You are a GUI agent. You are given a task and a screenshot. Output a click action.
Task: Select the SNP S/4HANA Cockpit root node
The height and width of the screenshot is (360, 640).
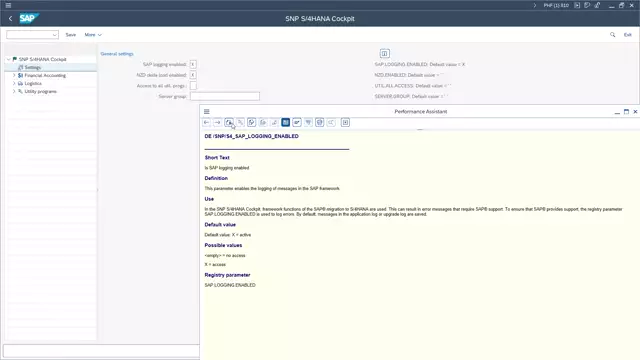point(42,59)
